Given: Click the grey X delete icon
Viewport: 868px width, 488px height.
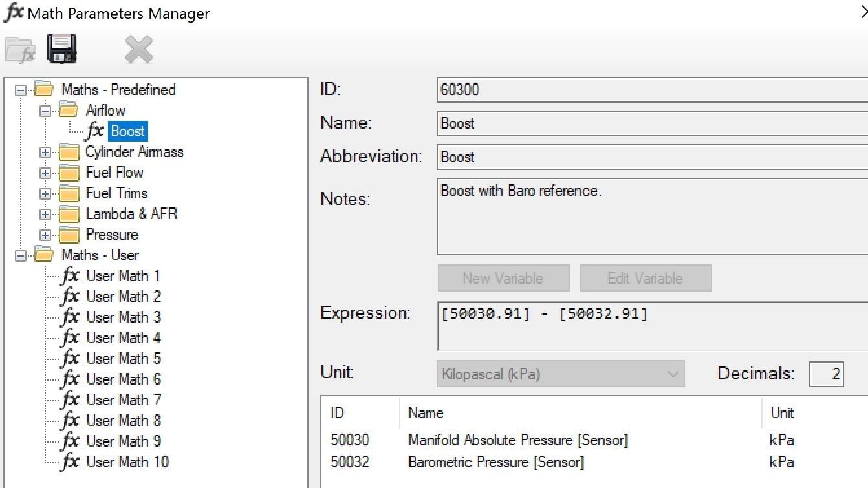Looking at the screenshot, I should [138, 50].
